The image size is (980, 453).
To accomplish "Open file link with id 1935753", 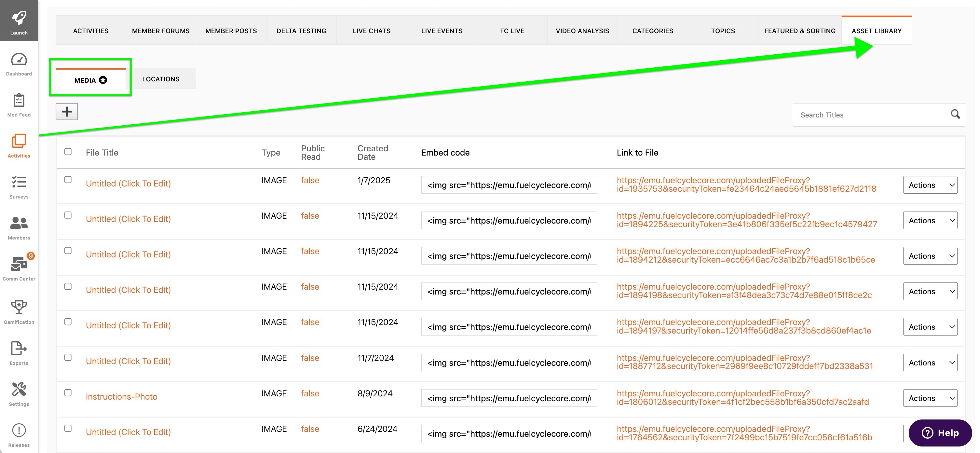I will [x=746, y=185].
